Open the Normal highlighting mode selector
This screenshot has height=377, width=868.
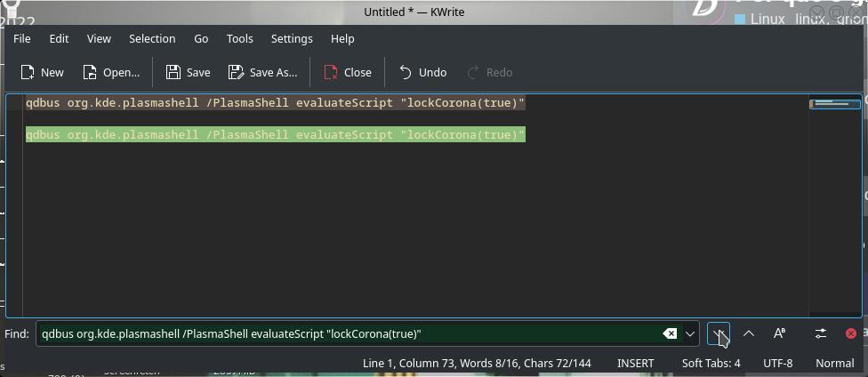click(835, 363)
